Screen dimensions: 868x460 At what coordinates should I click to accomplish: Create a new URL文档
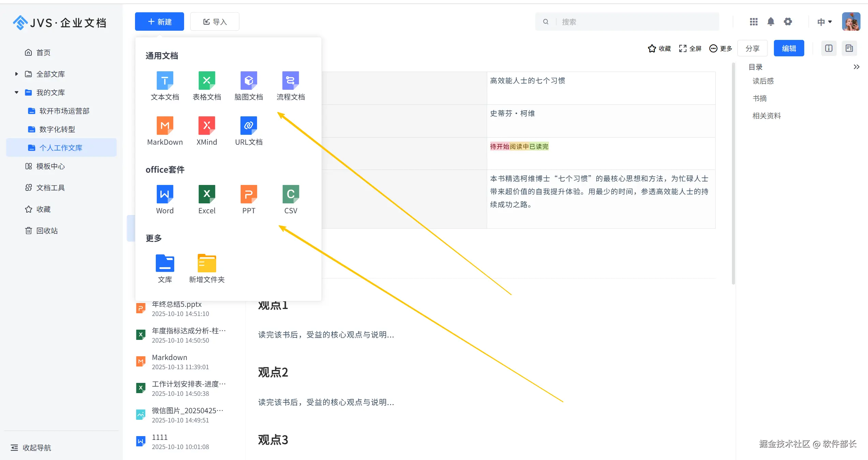[x=249, y=126]
